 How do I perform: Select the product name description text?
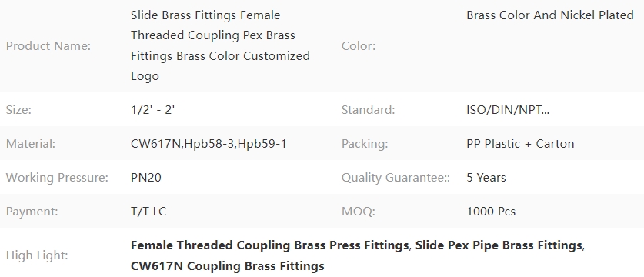221,45
